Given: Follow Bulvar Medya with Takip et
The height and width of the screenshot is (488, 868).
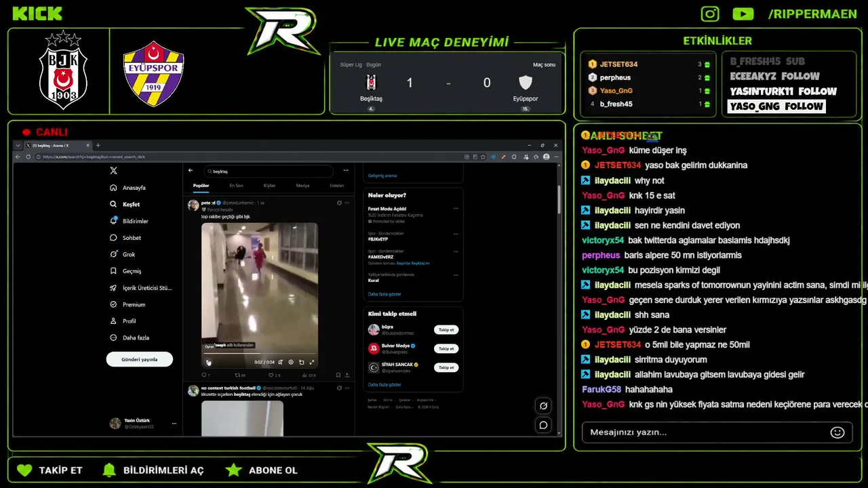Looking at the screenshot, I should pyautogui.click(x=446, y=348).
